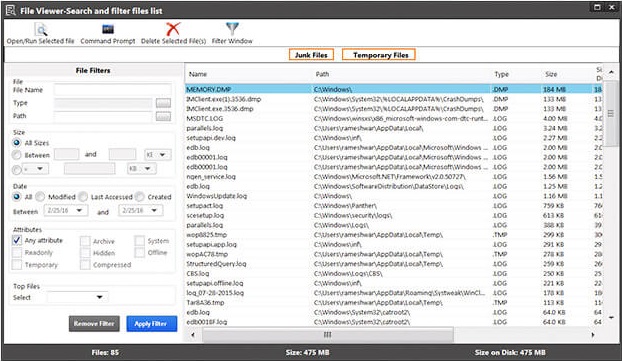Toggle the Temporary attribute checkbox

pos(17,265)
